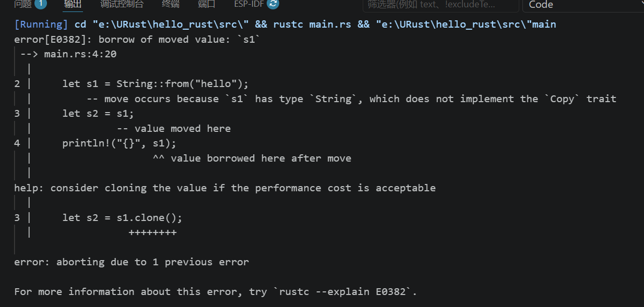This screenshot has height=307, width=644.
Task: Click the 'aborting due to 1 previous error' line
Action: point(132,262)
